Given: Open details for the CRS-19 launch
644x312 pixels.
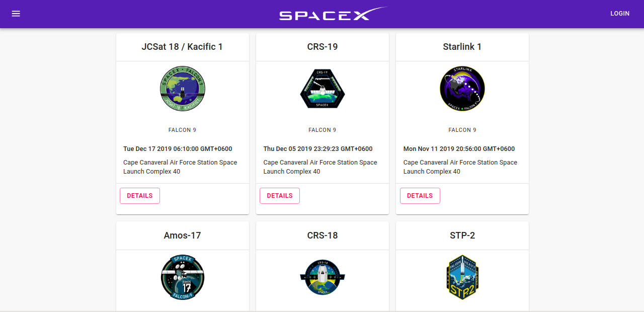Looking at the screenshot, I should [280, 196].
